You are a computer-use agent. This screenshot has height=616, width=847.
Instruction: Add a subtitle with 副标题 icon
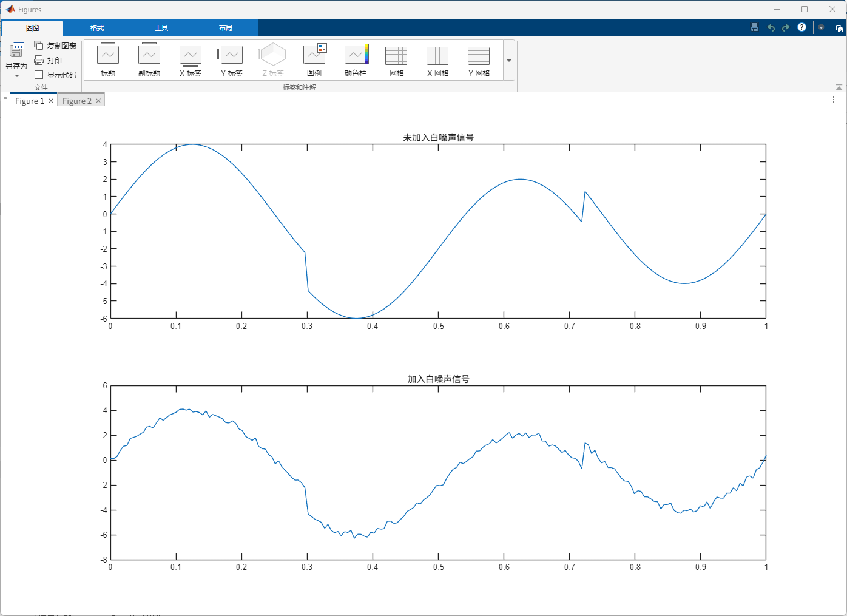149,60
